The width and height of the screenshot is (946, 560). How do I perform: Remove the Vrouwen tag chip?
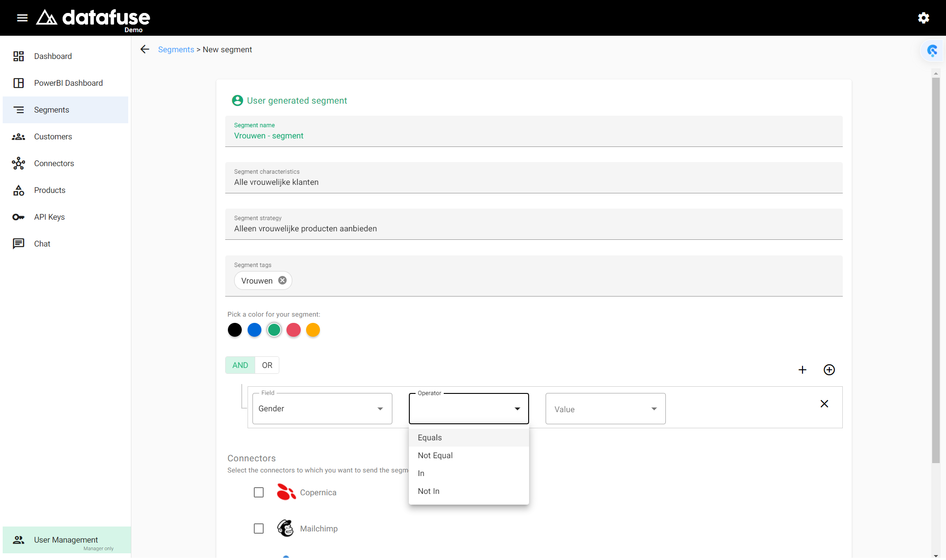click(x=282, y=280)
